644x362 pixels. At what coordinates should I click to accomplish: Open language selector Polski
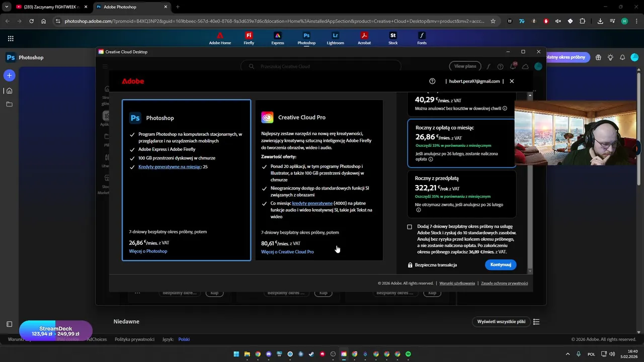point(184,339)
